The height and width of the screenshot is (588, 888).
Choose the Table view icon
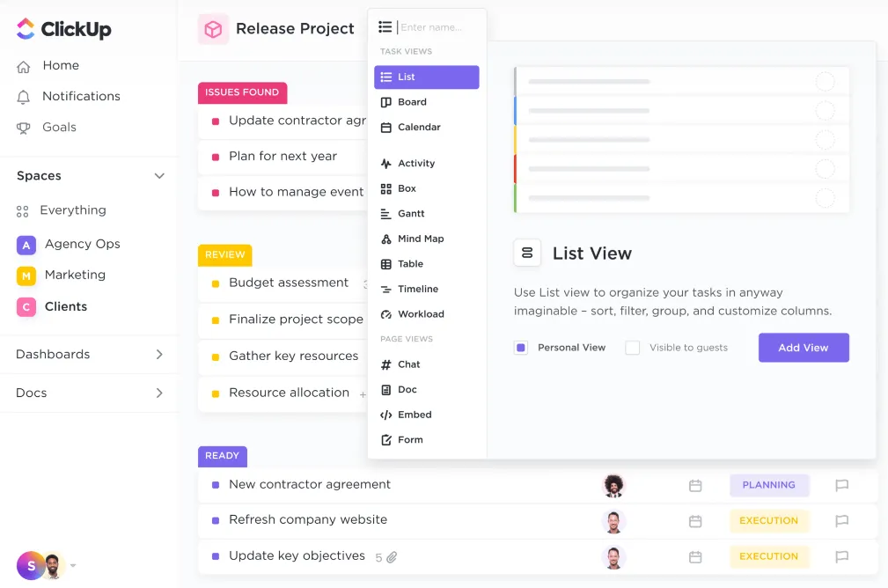386,264
